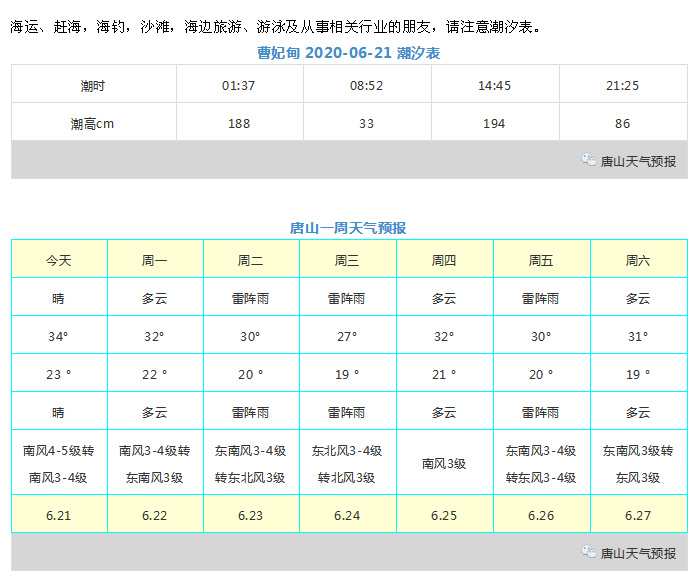Click the WeChat icon below the weekly forecast

[x=589, y=551]
